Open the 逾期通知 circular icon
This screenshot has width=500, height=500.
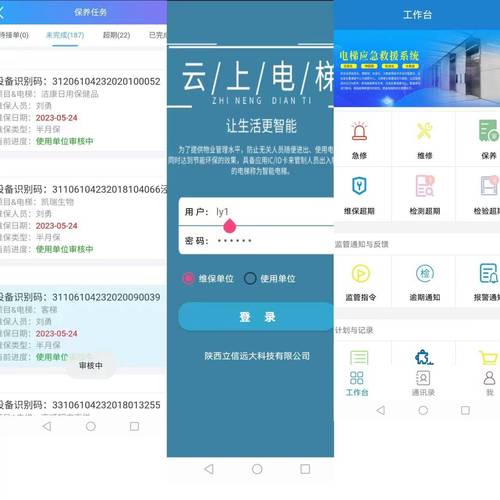425,273
